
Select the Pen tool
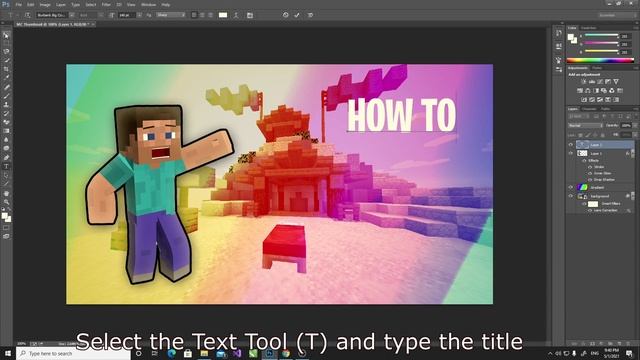click(x=6, y=158)
